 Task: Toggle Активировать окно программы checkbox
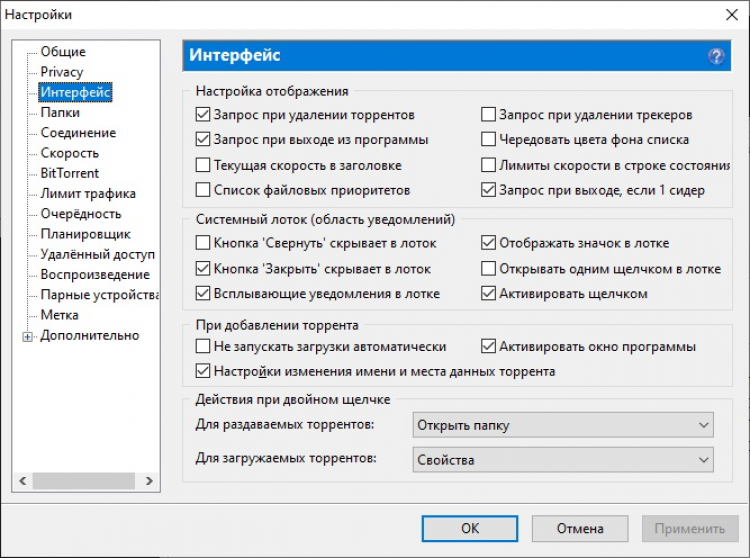[x=489, y=347]
